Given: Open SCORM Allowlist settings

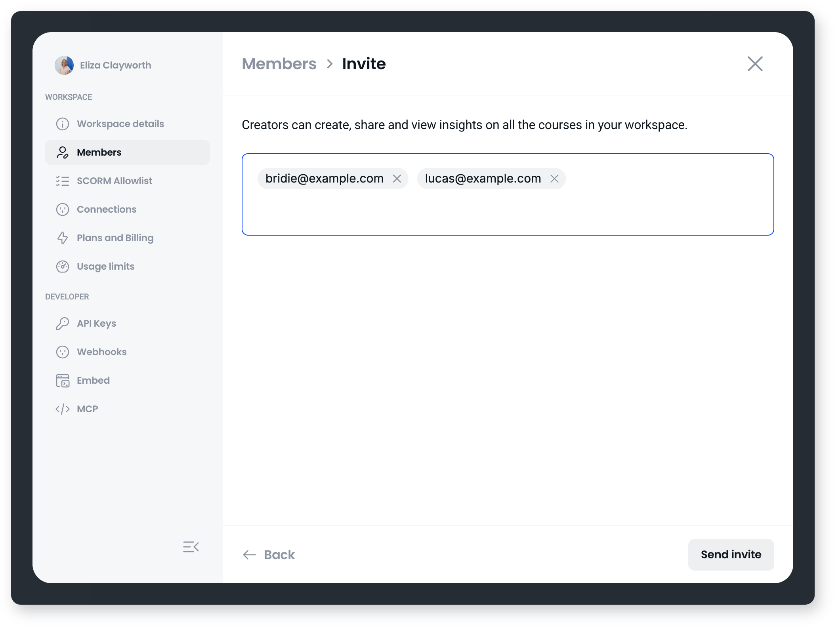Looking at the screenshot, I should click(x=127, y=181).
